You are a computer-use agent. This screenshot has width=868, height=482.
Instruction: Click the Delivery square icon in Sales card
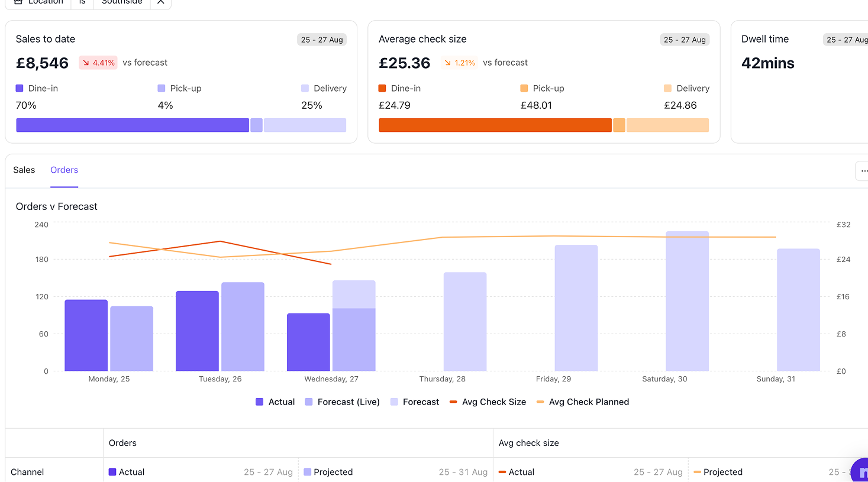305,88
